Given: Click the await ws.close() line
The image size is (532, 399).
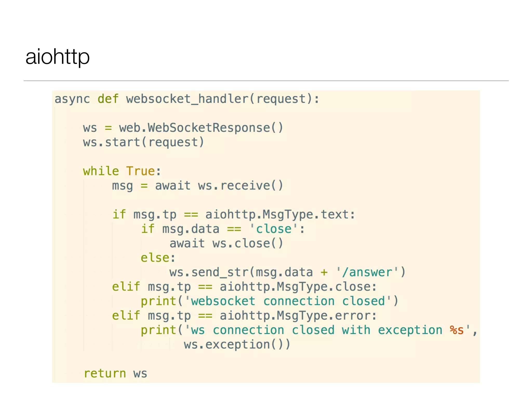Looking at the screenshot, I should pos(226,244).
